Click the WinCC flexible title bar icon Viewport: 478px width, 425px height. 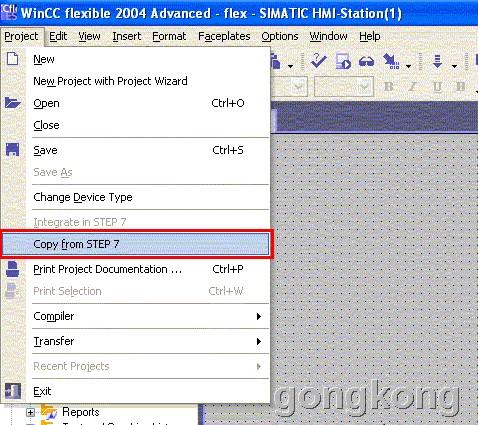coord(9,12)
